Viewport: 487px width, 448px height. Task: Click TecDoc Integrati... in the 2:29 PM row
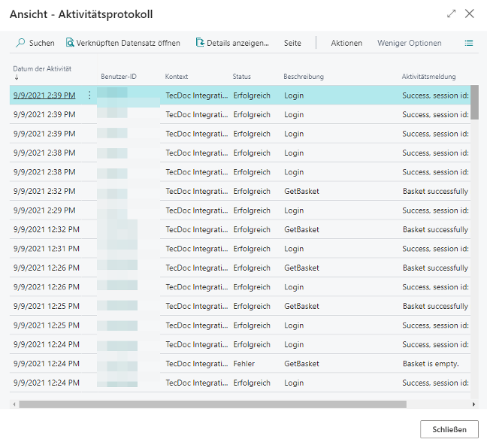pyautogui.click(x=196, y=210)
